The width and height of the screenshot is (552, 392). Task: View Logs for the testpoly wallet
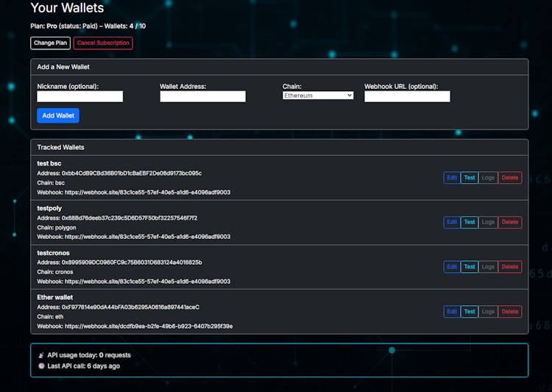488,222
